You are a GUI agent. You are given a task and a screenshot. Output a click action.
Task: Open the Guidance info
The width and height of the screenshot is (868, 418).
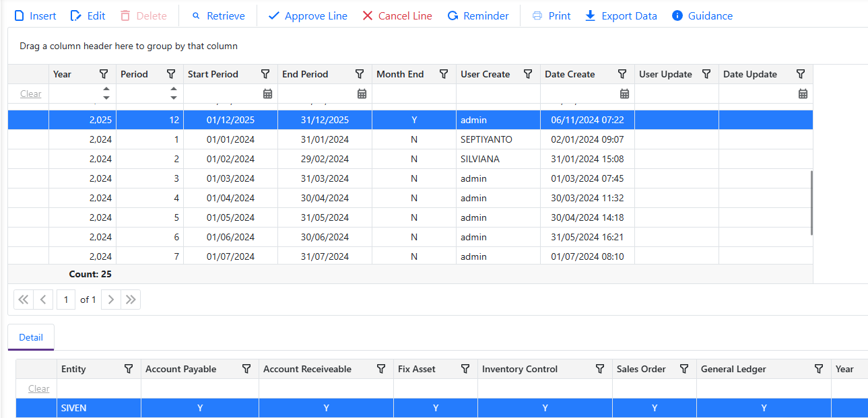pyautogui.click(x=702, y=15)
